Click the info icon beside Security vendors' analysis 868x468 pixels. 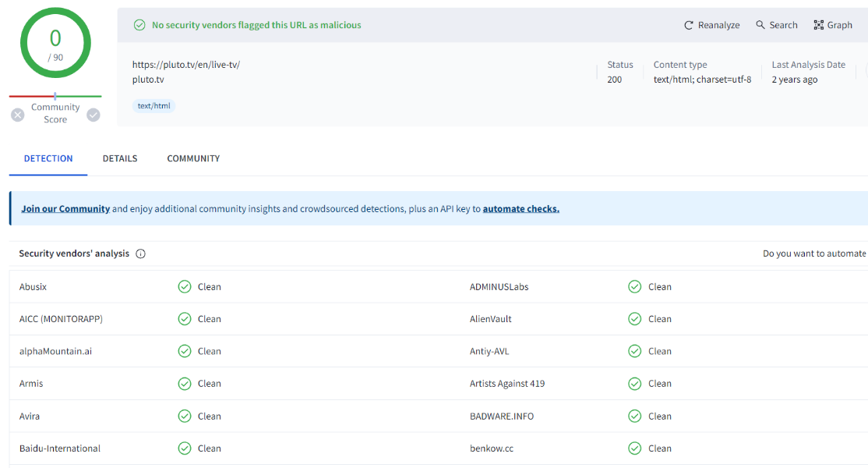pos(140,253)
